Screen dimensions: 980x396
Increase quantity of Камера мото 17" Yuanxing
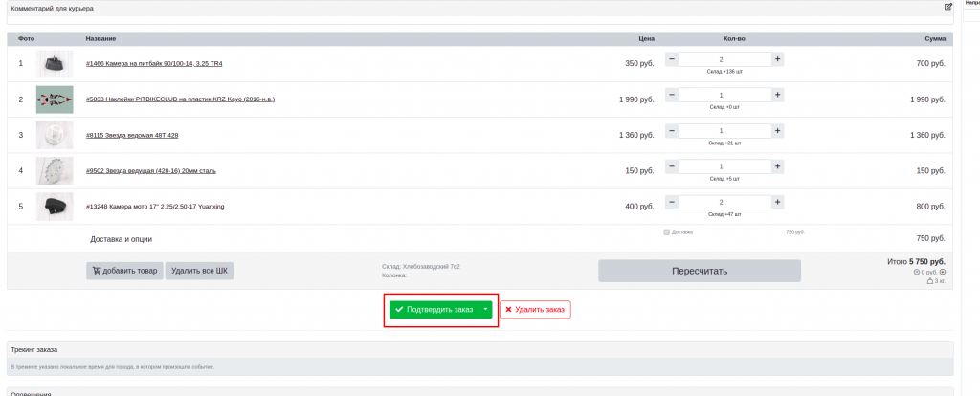(x=777, y=202)
